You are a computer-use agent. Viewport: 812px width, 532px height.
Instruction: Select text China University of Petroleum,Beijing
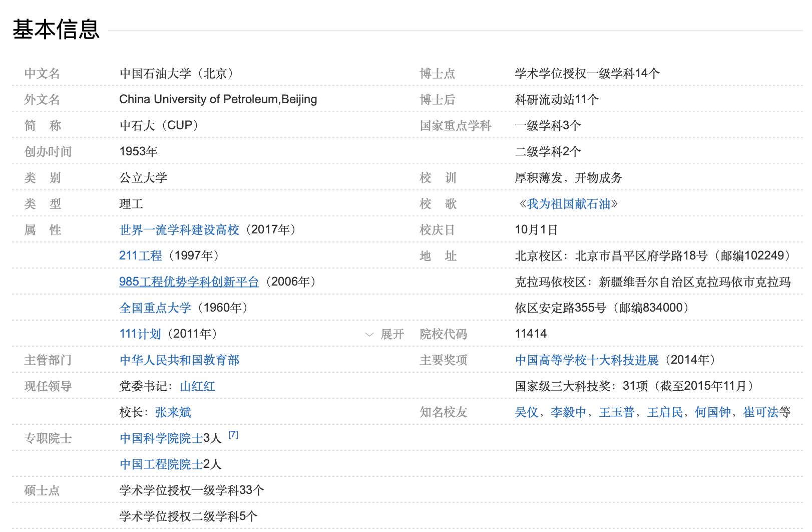(218, 99)
